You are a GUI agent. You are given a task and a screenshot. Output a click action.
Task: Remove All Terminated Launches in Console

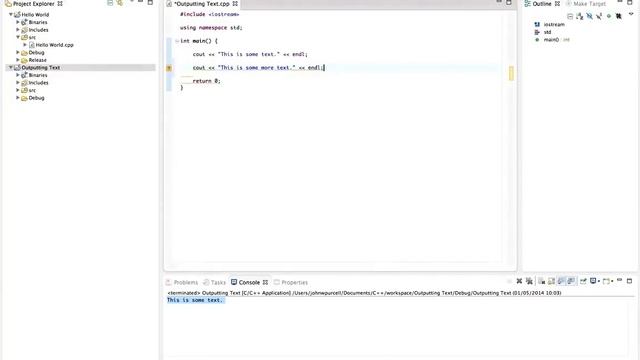click(529, 281)
